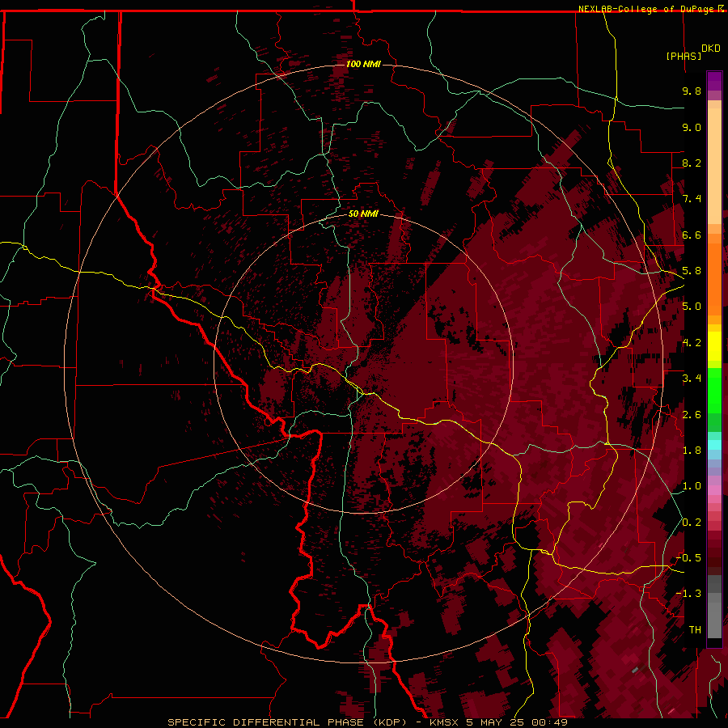
Task: Click the 8.2 scale value
Action: pos(692,163)
